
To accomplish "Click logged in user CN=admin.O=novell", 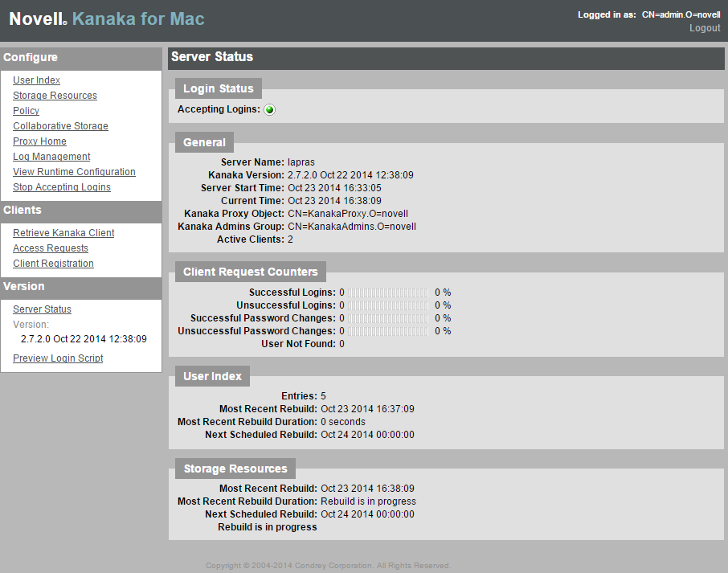I will click(x=681, y=14).
